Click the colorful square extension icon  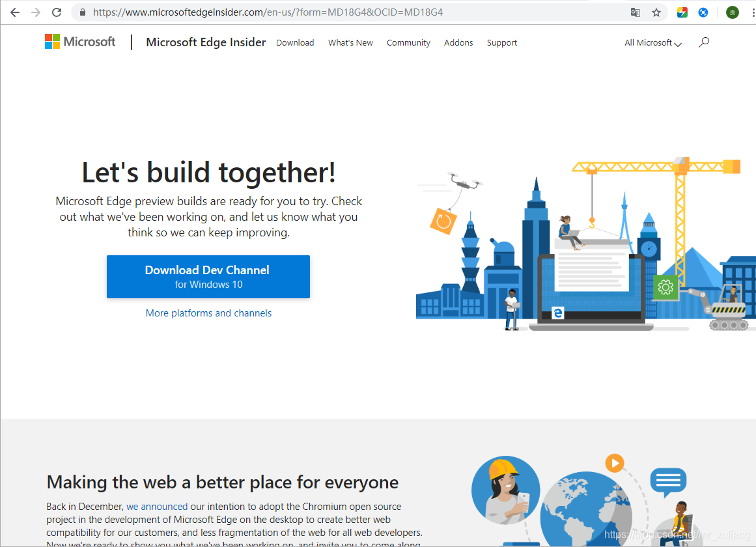pos(682,12)
